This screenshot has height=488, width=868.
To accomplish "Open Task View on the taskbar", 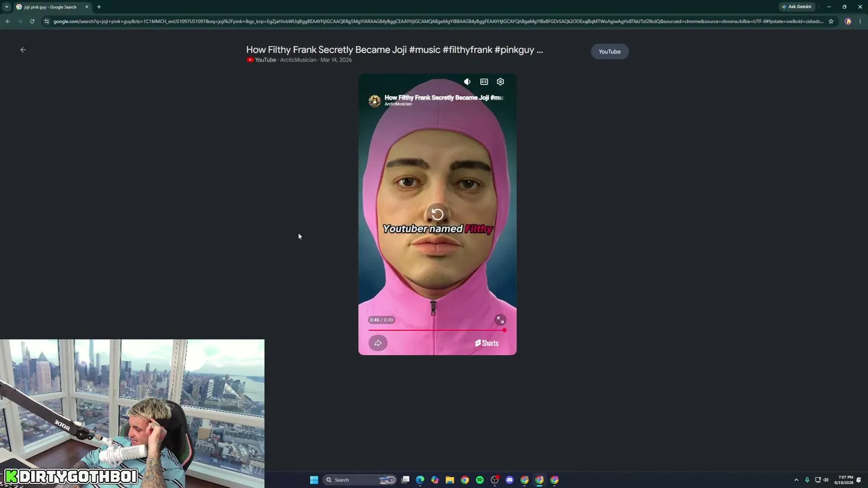I will [x=406, y=480].
